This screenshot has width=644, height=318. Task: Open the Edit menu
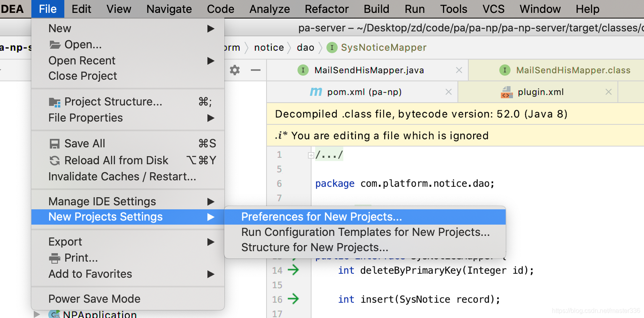pos(81,9)
